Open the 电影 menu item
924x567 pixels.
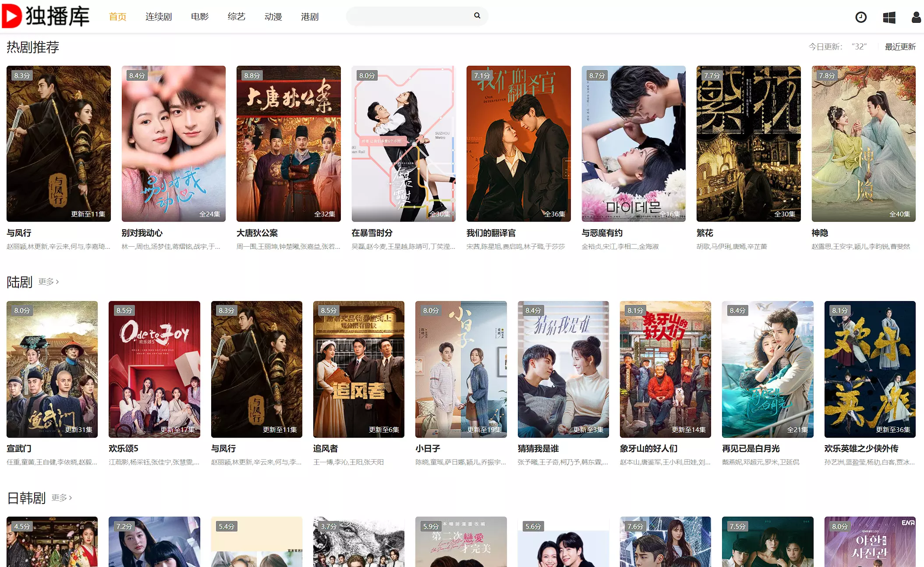pyautogui.click(x=200, y=17)
